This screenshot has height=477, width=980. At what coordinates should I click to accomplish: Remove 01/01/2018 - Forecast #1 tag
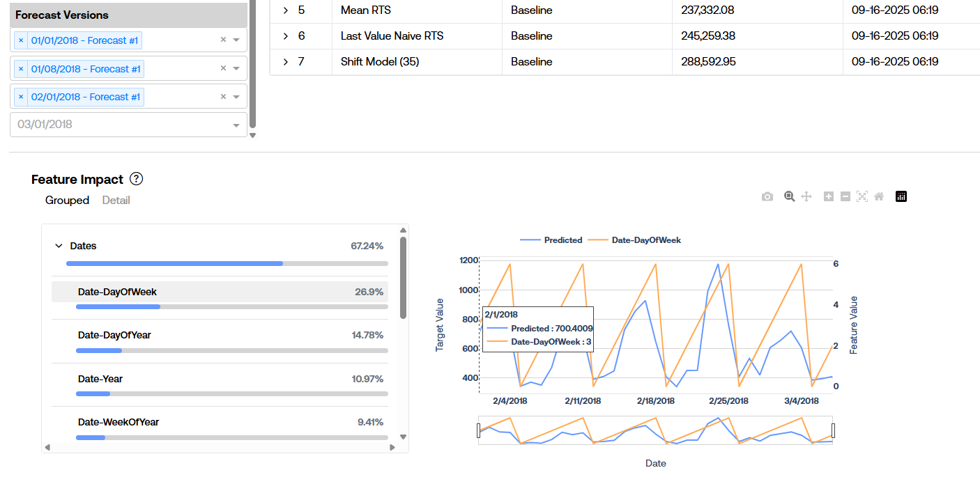tap(21, 40)
